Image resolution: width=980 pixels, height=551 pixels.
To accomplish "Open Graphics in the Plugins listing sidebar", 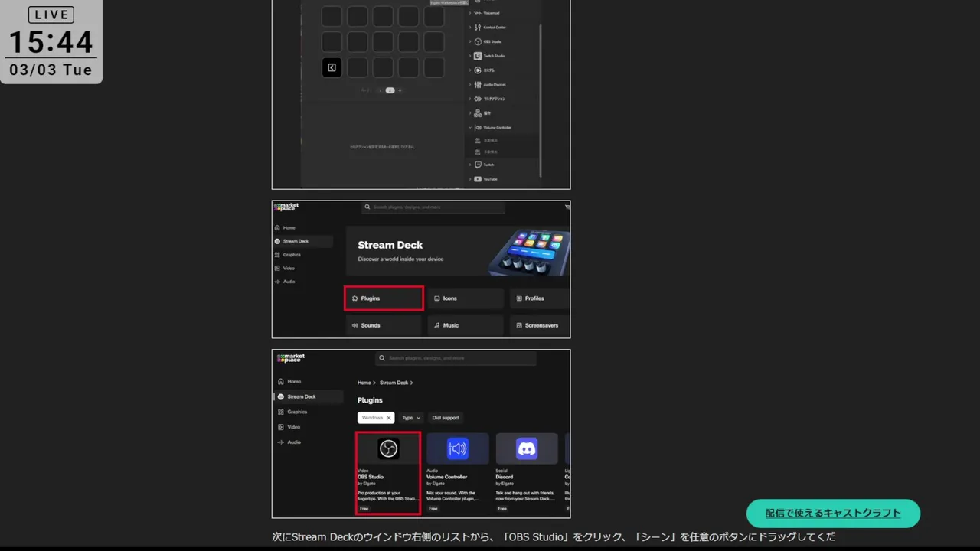I will [x=292, y=412].
